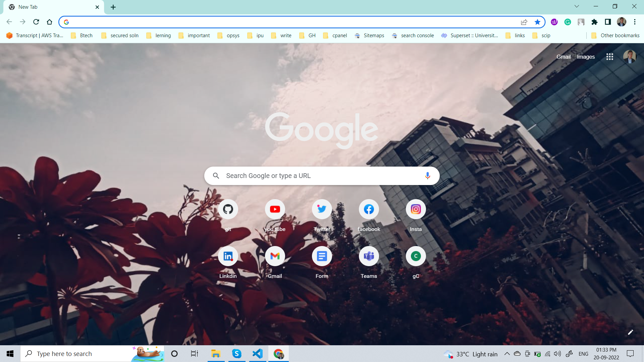Click the Images link
The height and width of the screenshot is (362, 644).
point(586,57)
